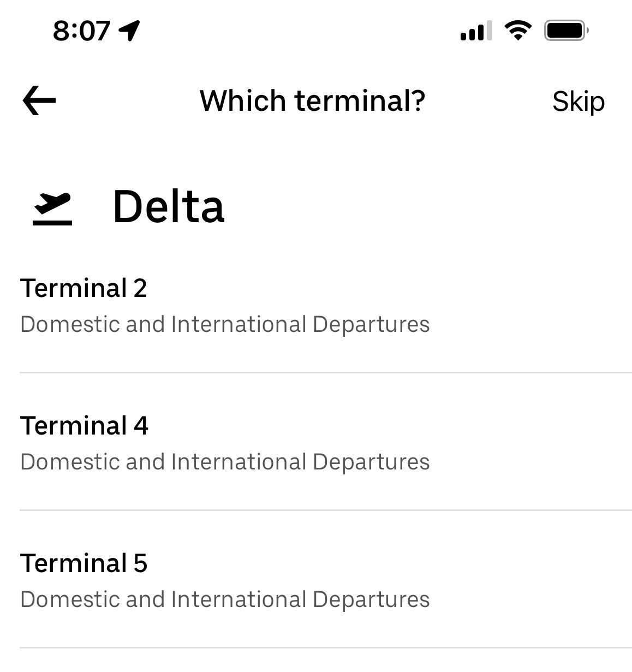Screen dimensions: 632x672
Task: Tap the Terminal 5 title label
Action: coord(84,563)
